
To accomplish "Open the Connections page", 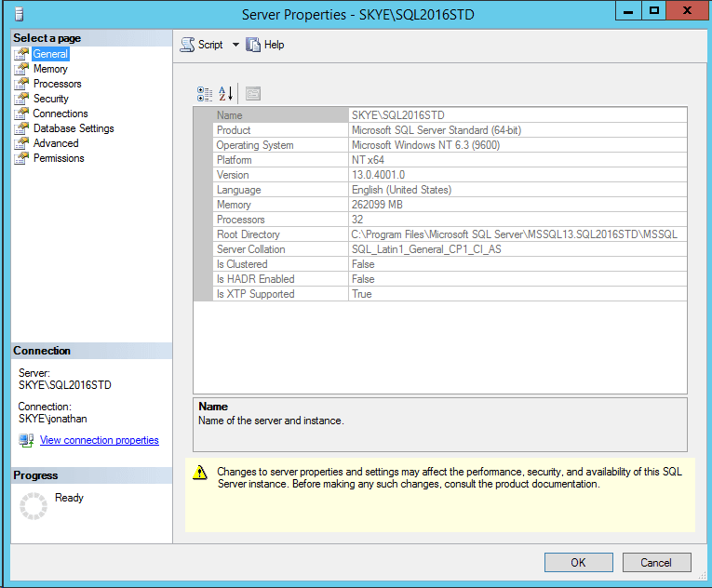I will [60, 114].
